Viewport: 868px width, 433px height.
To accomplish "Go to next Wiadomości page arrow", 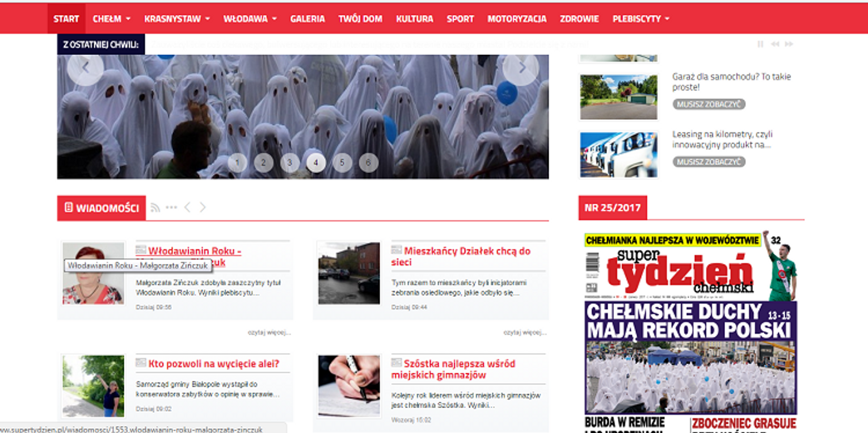I will 203,208.
